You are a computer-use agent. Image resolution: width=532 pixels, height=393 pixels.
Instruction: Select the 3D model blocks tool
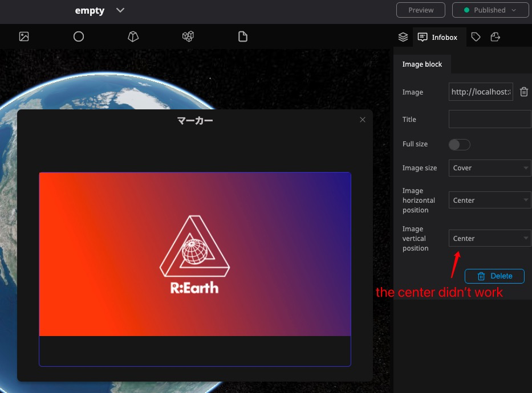pyautogui.click(x=188, y=36)
